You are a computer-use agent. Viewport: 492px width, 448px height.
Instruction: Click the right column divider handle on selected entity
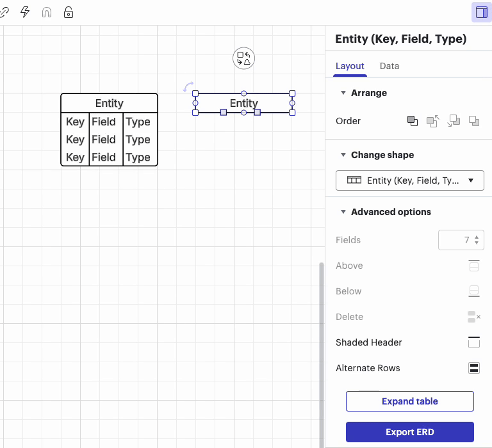(258, 112)
